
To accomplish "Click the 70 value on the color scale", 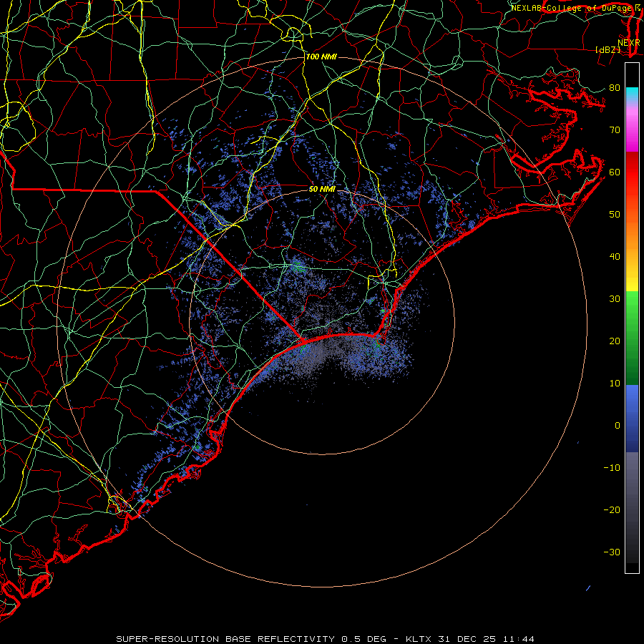I will point(615,130).
